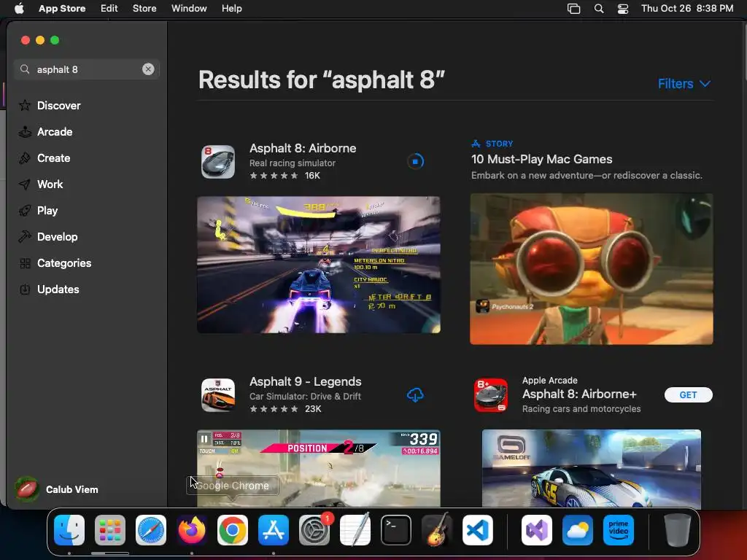Open the Calub Viem account profile
Viewport: 747px width, 560px height.
[57, 489]
